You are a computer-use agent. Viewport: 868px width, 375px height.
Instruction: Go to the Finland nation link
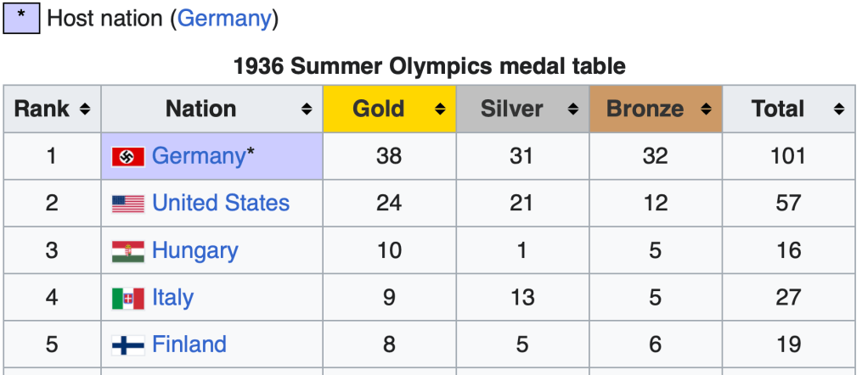click(x=189, y=344)
